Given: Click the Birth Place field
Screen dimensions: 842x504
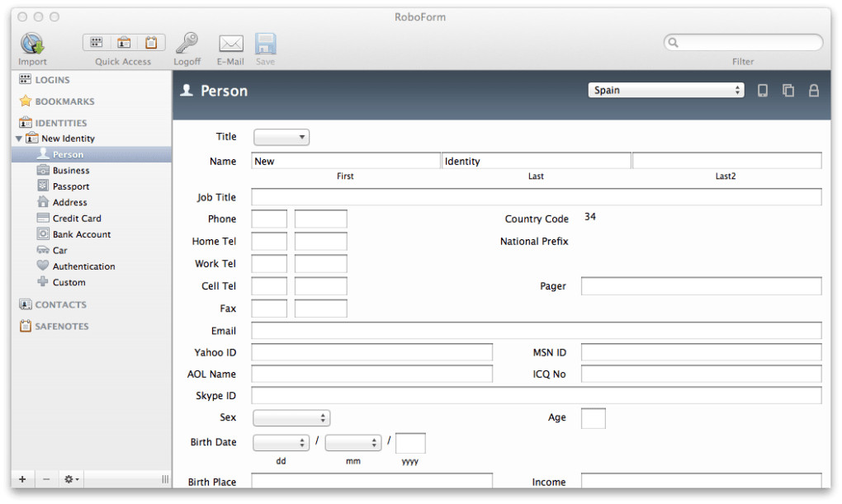Looking at the screenshot, I should pyautogui.click(x=371, y=481).
